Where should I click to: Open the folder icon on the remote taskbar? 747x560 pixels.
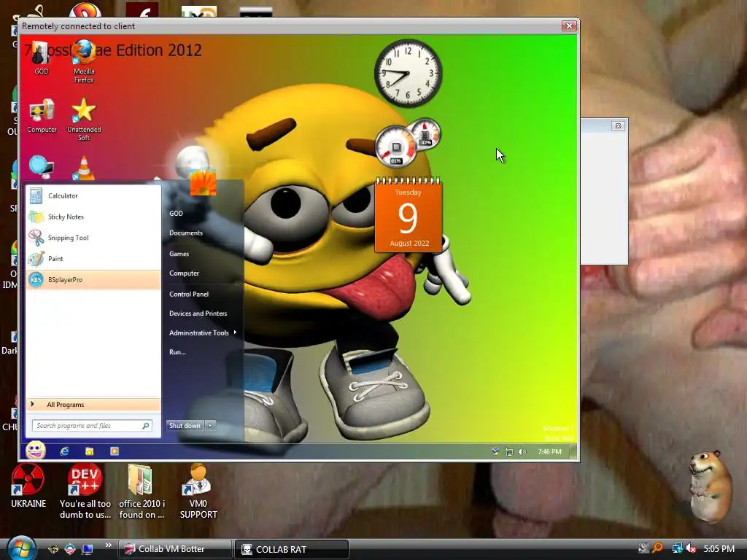point(89,451)
